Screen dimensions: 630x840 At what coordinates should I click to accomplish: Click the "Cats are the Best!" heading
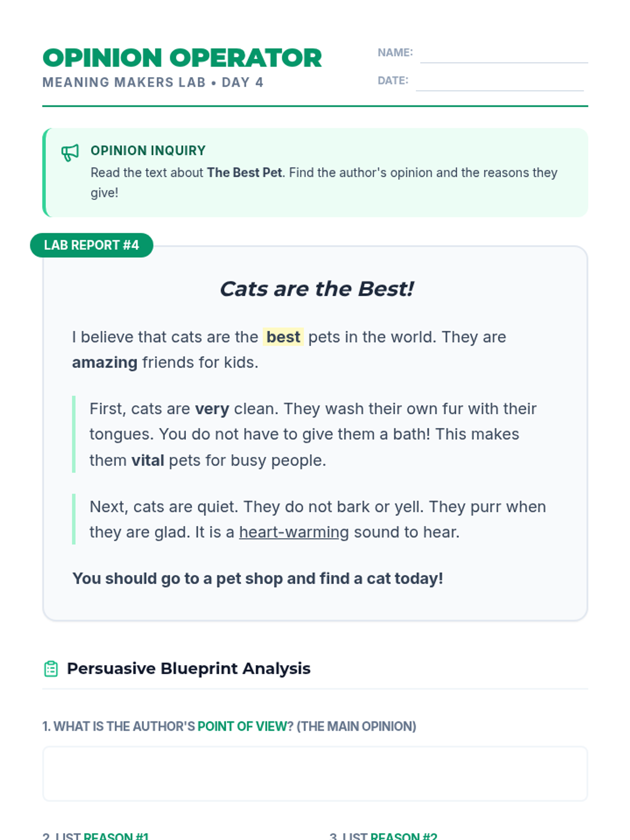point(317,289)
